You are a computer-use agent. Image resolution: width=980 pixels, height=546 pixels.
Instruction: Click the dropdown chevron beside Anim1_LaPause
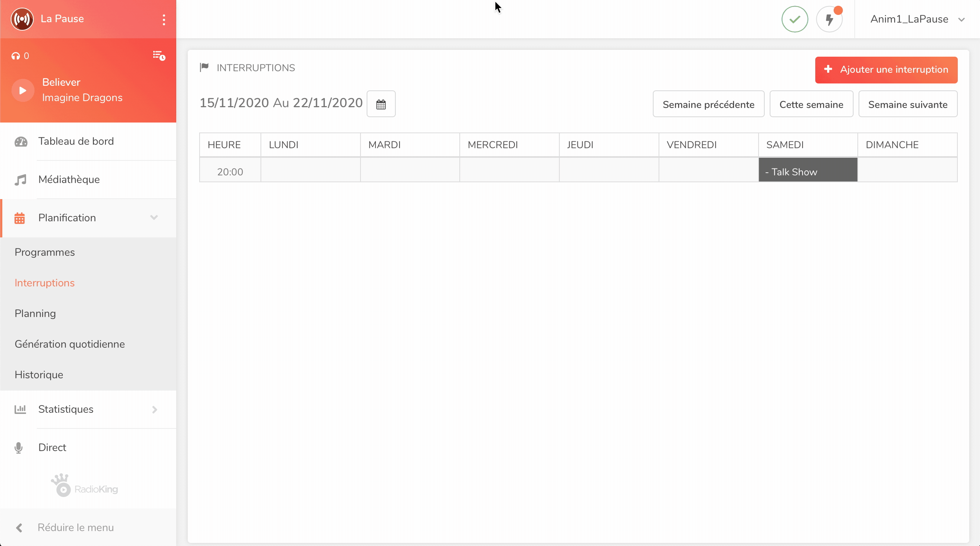click(961, 20)
